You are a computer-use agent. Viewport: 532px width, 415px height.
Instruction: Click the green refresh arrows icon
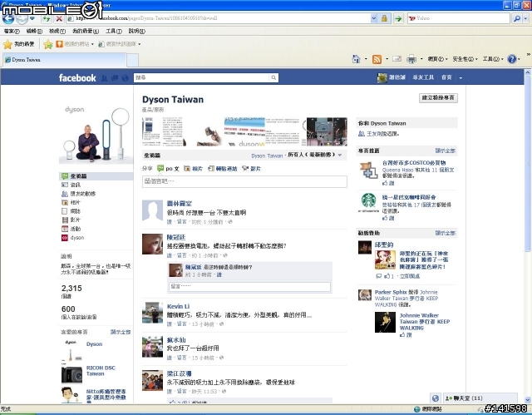[x=47, y=18]
